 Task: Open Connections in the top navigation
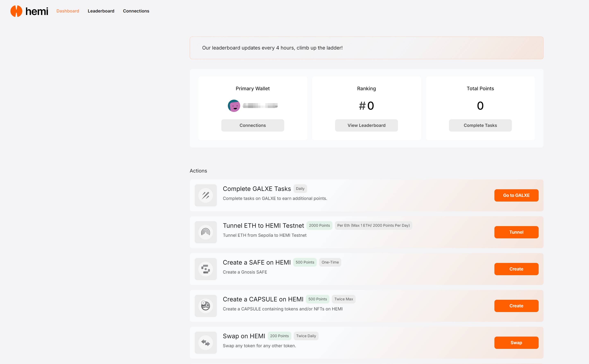(x=136, y=11)
